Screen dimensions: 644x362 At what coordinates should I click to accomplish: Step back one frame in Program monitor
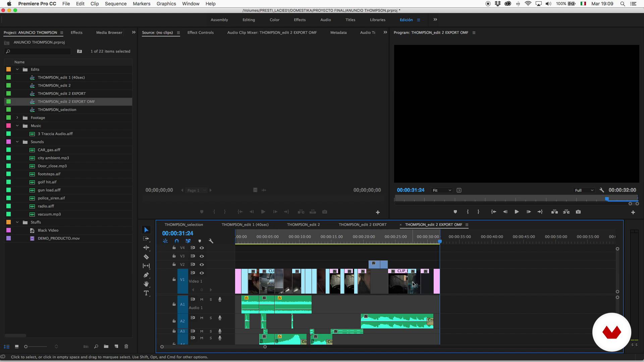click(505, 212)
